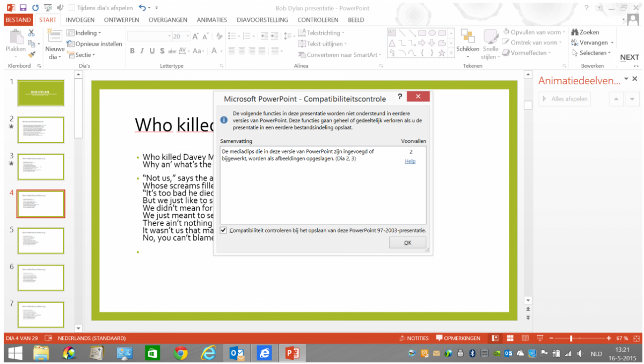Click the Save icon in quick access toolbar
644x364 pixels.
pyautogui.click(x=23, y=8)
